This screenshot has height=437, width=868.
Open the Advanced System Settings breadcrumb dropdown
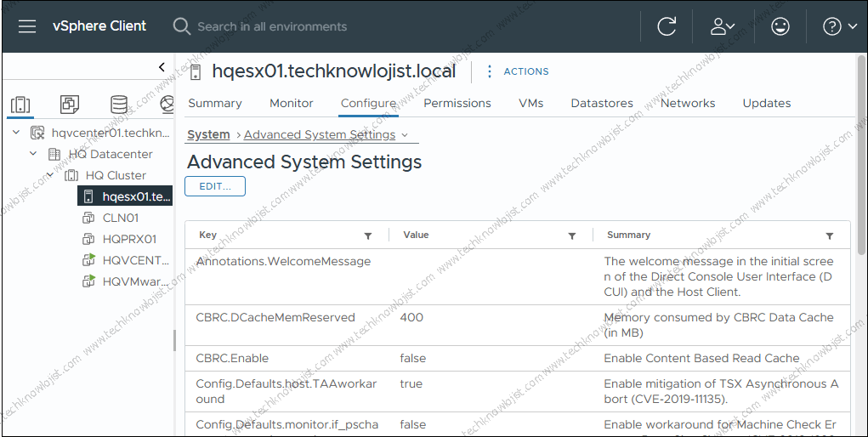pyautogui.click(x=405, y=134)
